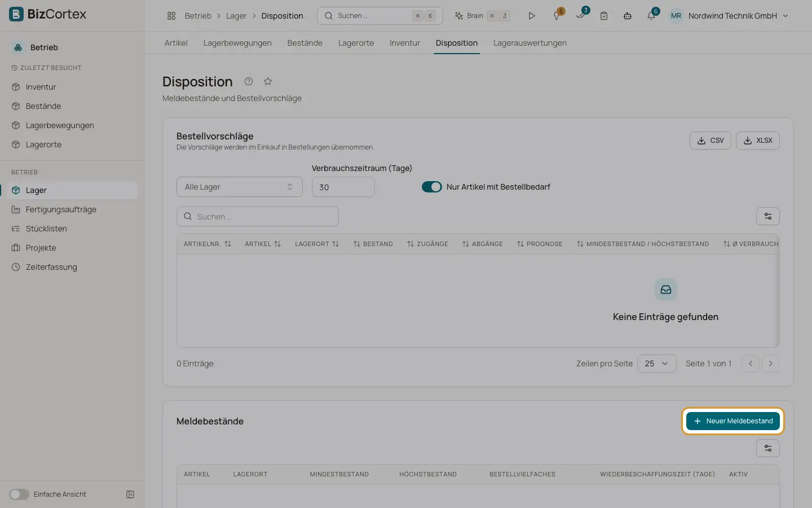Click the global Suchen search bar

[380, 16]
